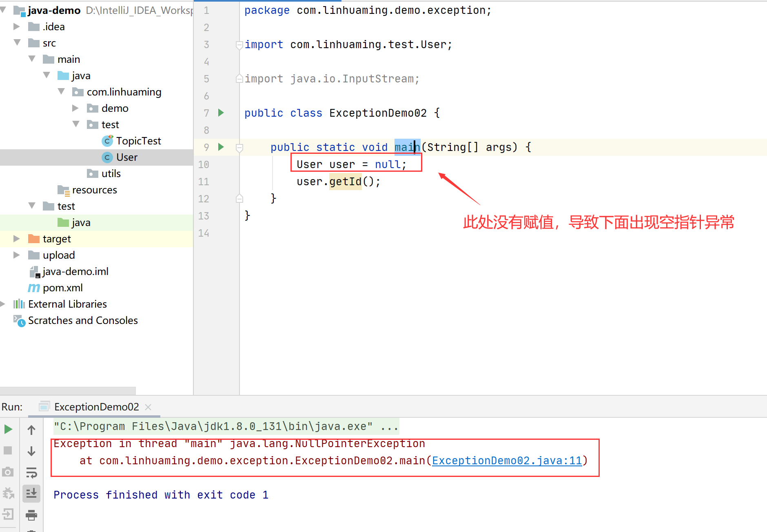This screenshot has width=767, height=532.
Task: Disable scroll-to-end in Run console
Action: coord(31,494)
